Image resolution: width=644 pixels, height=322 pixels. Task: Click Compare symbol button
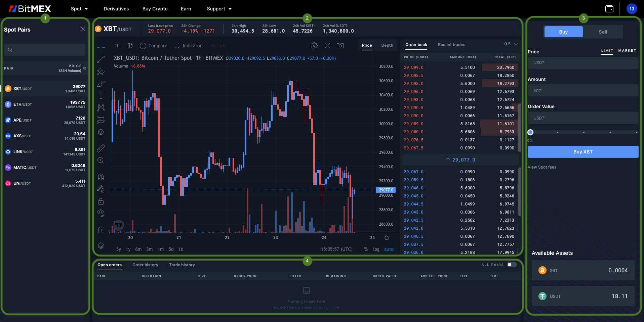[x=153, y=46]
